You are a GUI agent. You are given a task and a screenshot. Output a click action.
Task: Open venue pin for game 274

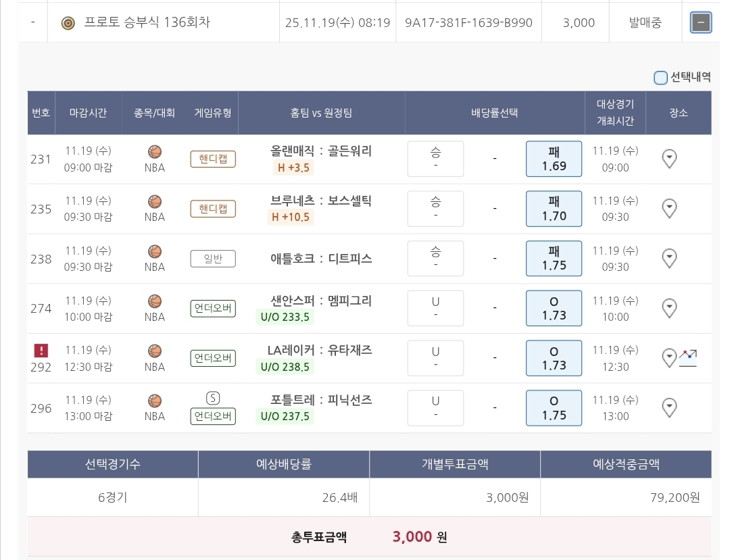668,309
